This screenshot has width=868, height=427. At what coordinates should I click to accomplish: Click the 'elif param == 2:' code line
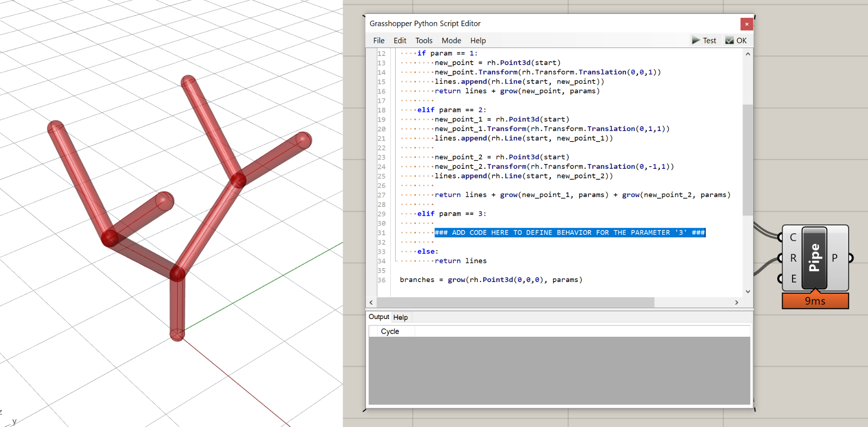(452, 110)
